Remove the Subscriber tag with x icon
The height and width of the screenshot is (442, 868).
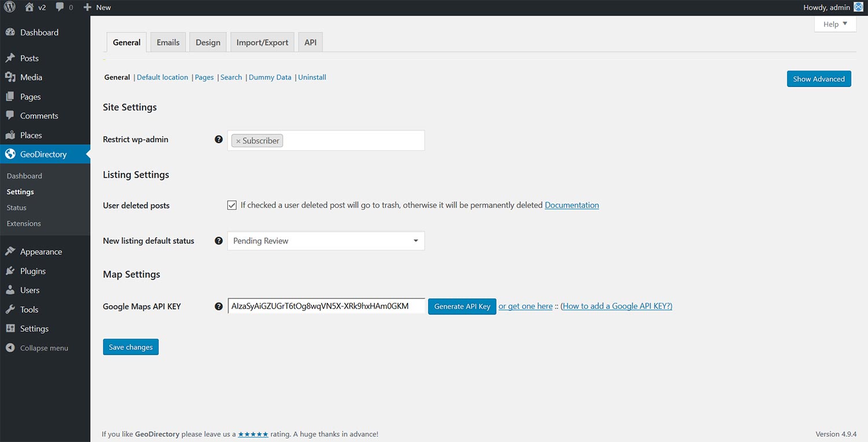coord(238,141)
